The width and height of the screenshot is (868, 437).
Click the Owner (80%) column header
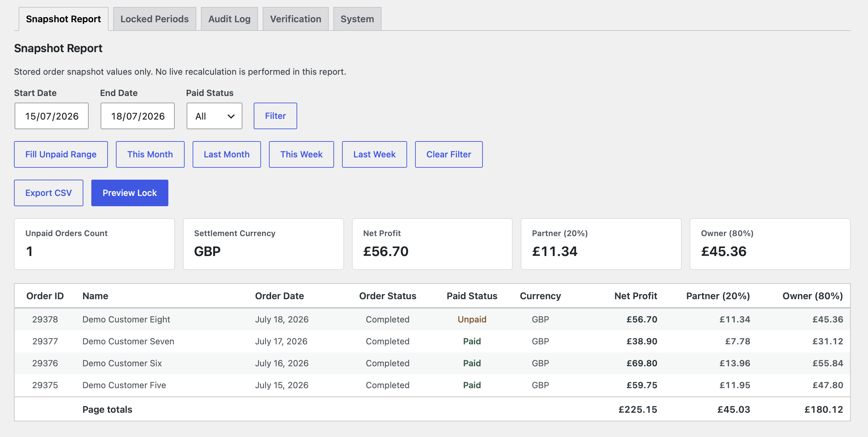point(813,296)
